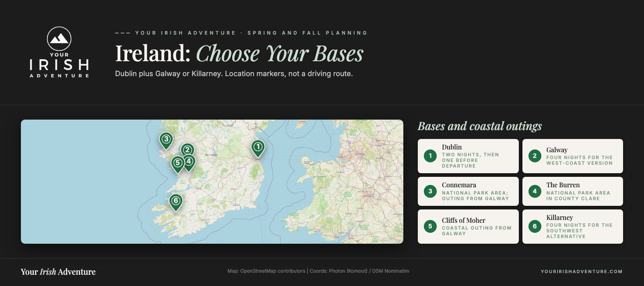Click 'COASTAL OUTING FROM GALWAY' text
The width and height of the screenshot is (644, 286).
tap(477, 231)
